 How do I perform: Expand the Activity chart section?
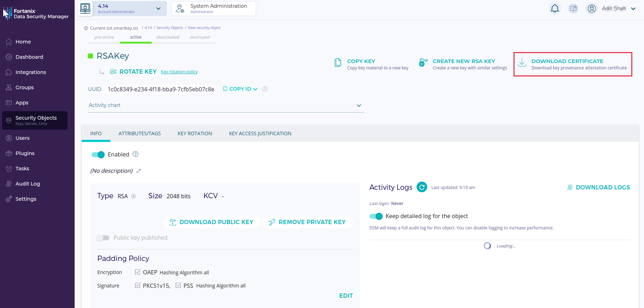(359, 105)
